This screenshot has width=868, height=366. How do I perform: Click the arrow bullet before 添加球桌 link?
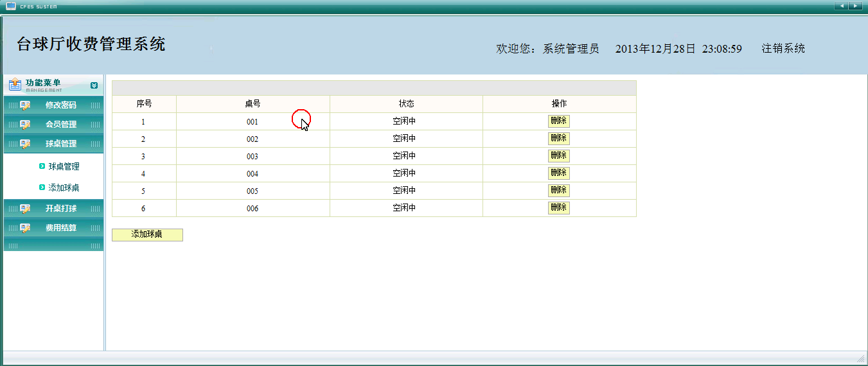pos(42,187)
